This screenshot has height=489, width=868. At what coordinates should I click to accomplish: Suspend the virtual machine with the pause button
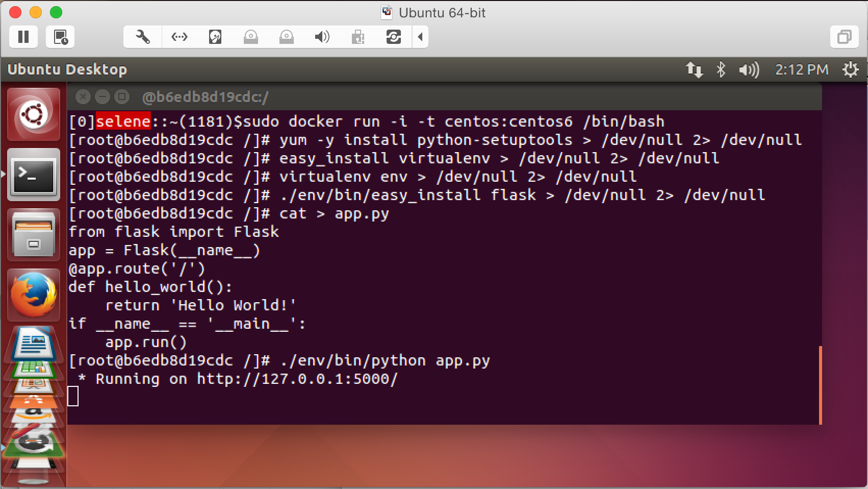point(23,36)
